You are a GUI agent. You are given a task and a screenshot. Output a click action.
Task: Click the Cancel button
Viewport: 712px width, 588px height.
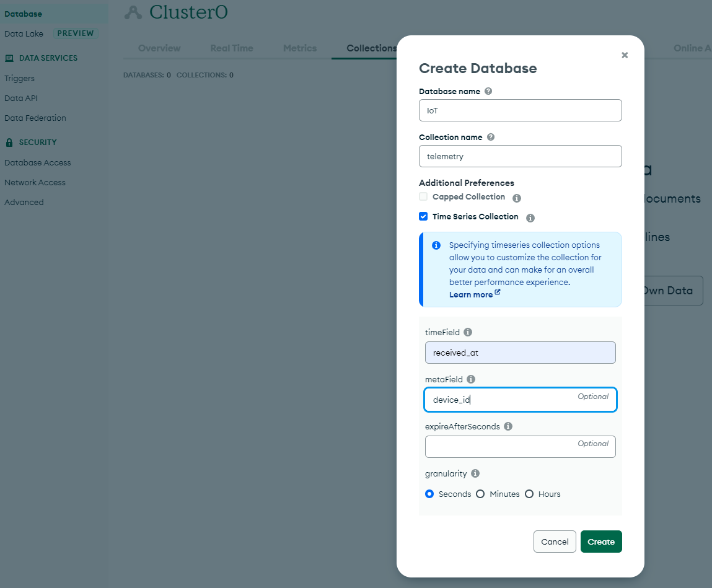[x=555, y=542]
